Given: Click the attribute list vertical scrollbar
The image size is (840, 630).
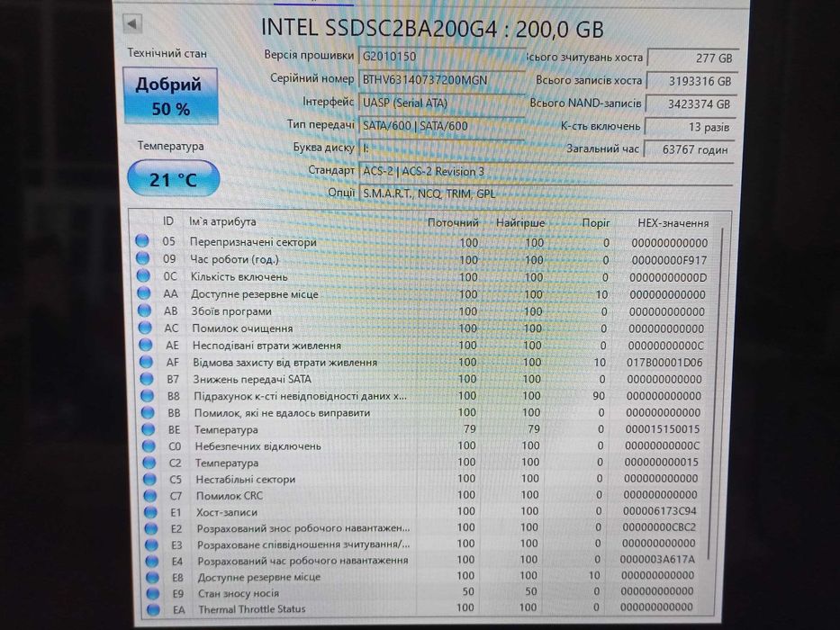Looking at the screenshot, I should pyautogui.click(x=717, y=394).
